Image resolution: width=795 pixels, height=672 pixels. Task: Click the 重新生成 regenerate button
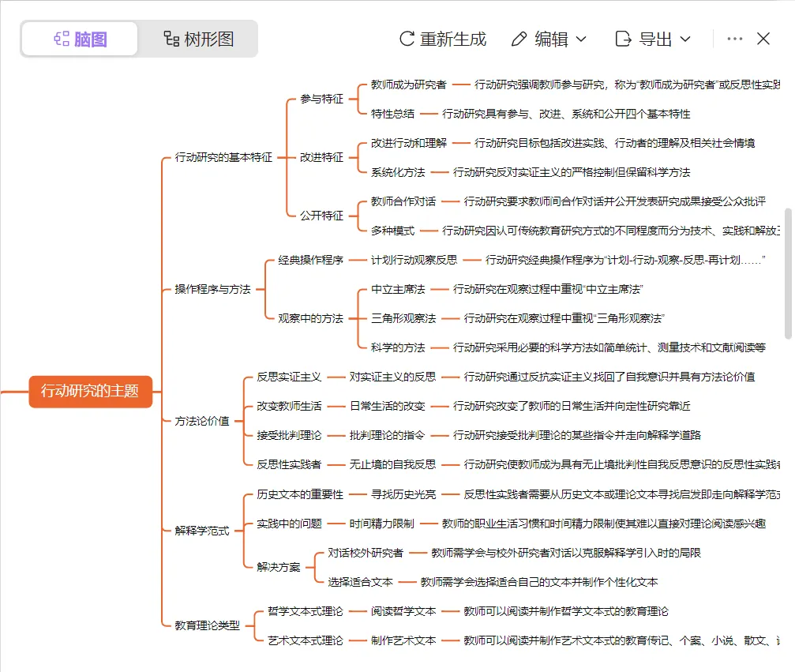click(x=443, y=39)
